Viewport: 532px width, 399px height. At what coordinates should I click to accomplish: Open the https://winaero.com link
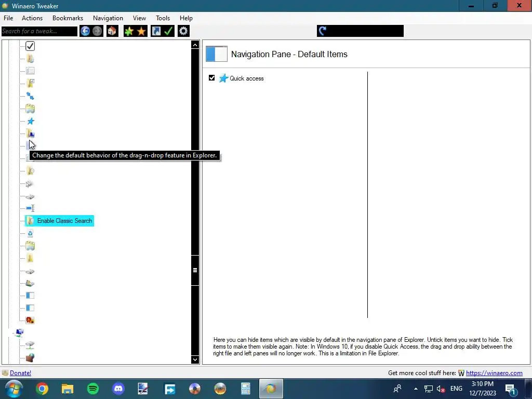[x=494, y=373]
